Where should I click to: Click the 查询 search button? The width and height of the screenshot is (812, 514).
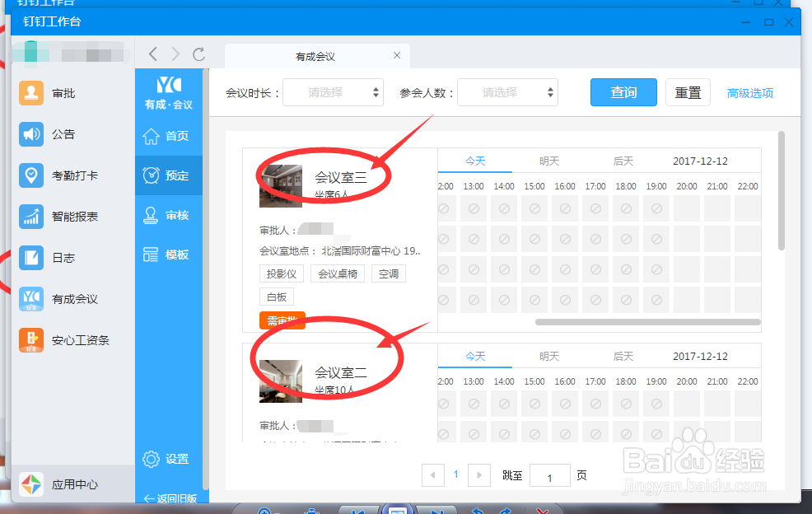tap(623, 92)
